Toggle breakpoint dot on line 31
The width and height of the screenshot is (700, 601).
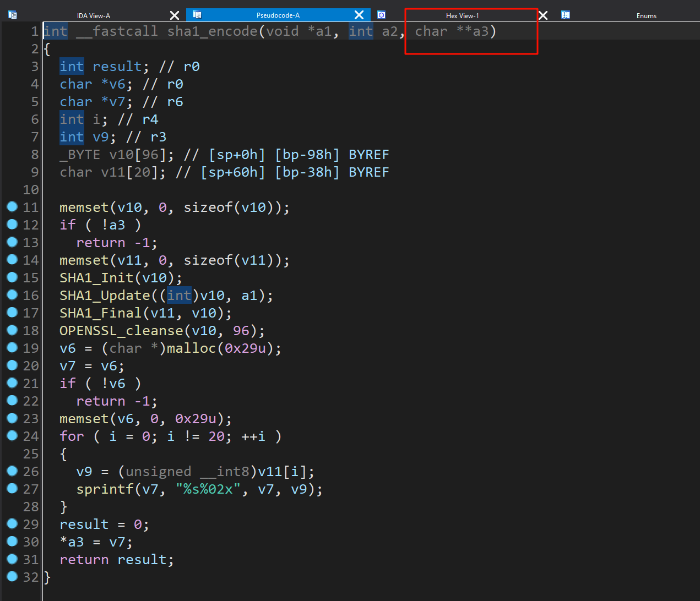[12, 559]
